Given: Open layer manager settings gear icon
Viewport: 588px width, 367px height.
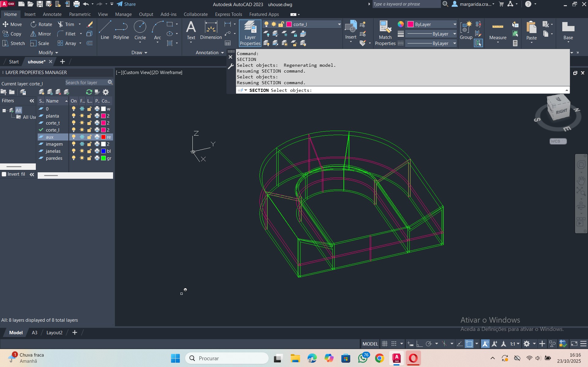Looking at the screenshot, I should click(x=106, y=92).
